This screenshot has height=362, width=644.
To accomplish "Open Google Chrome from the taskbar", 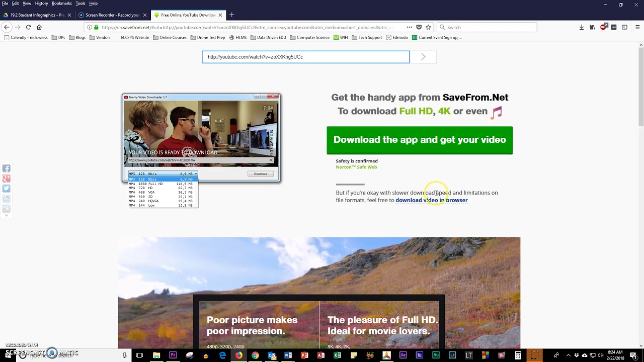I will (255, 355).
